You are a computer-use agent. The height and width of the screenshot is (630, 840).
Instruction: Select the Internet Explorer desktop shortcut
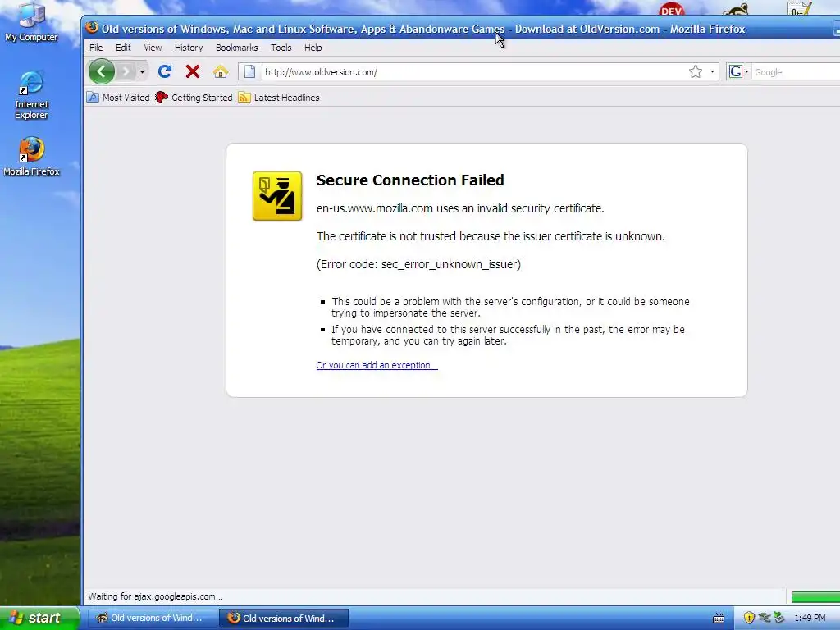coord(32,95)
